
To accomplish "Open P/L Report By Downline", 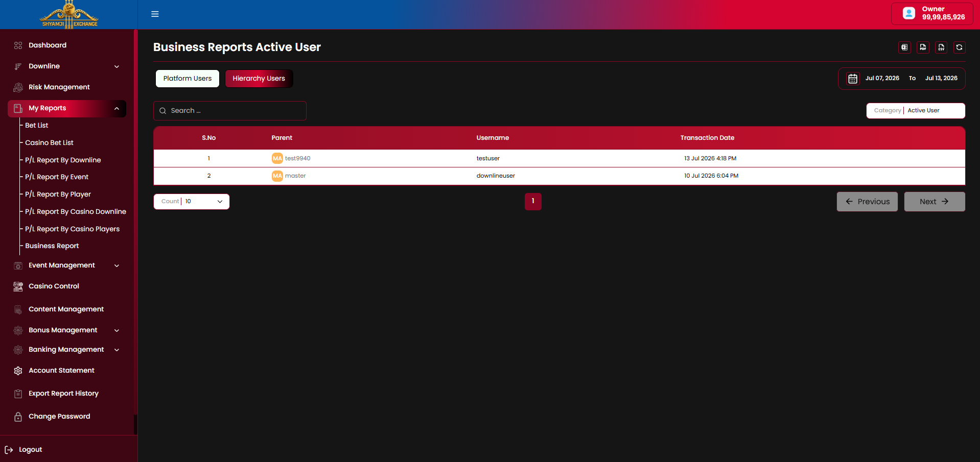I will click(x=63, y=160).
